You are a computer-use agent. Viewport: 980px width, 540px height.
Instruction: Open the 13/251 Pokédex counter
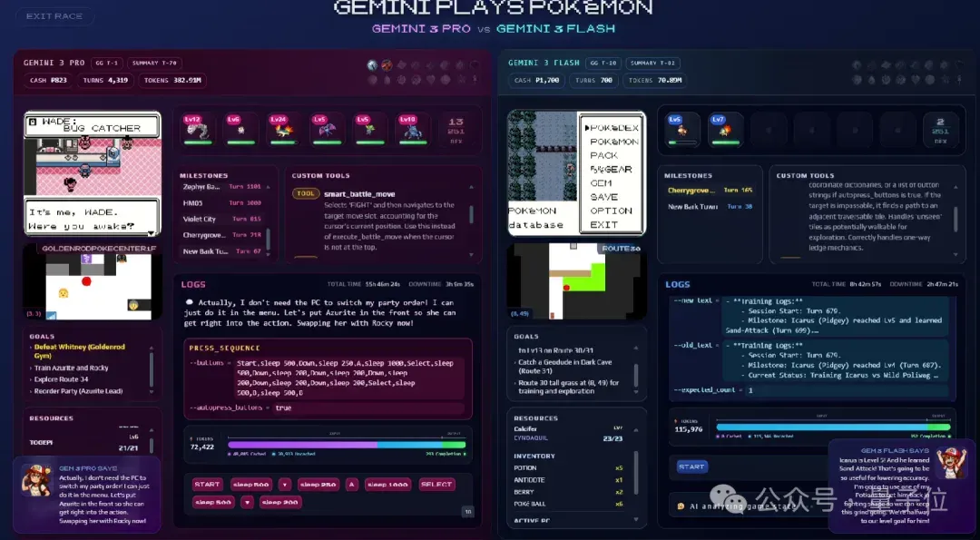click(456, 130)
